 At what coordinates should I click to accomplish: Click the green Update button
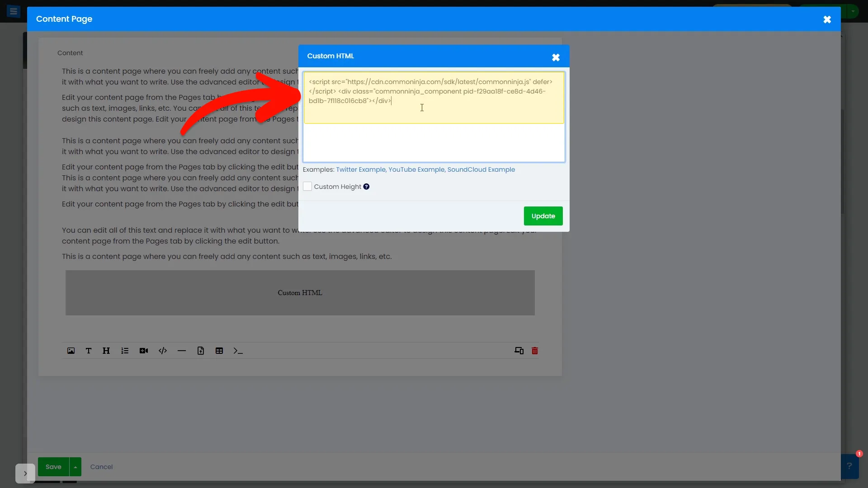[543, 216]
